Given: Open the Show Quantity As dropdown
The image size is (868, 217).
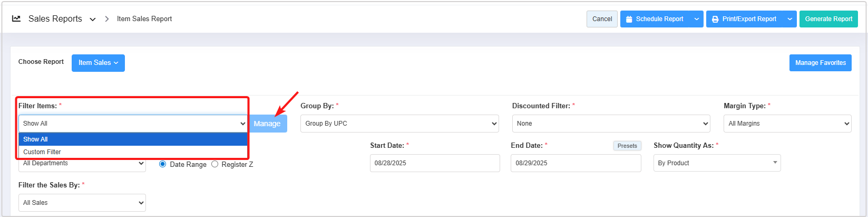Looking at the screenshot, I should tap(716, 163).
